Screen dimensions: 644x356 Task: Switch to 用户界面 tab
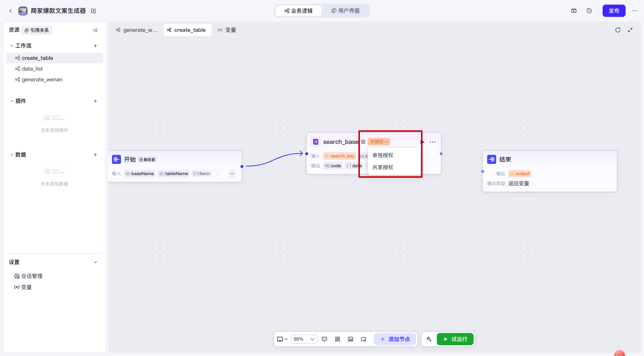[346, 11]
